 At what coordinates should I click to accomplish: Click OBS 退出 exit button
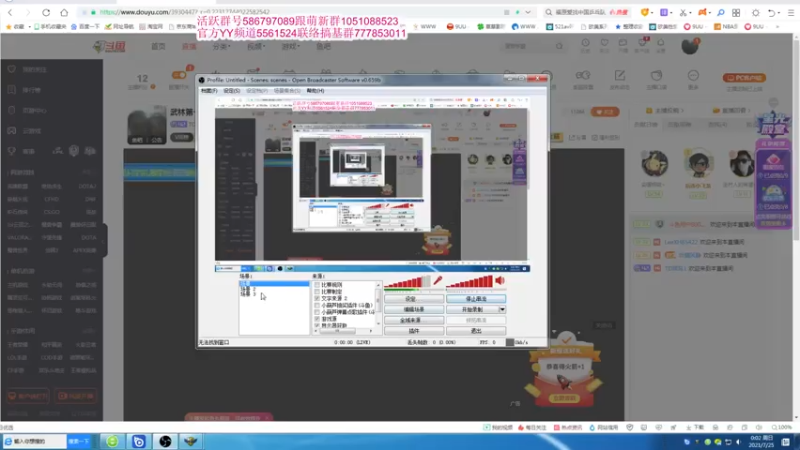click(x=476, y=331)
